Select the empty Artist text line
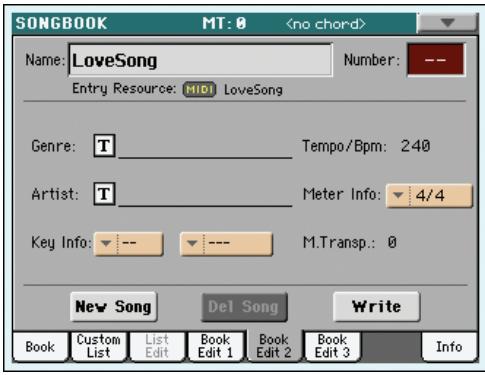 tap(205, 196)
